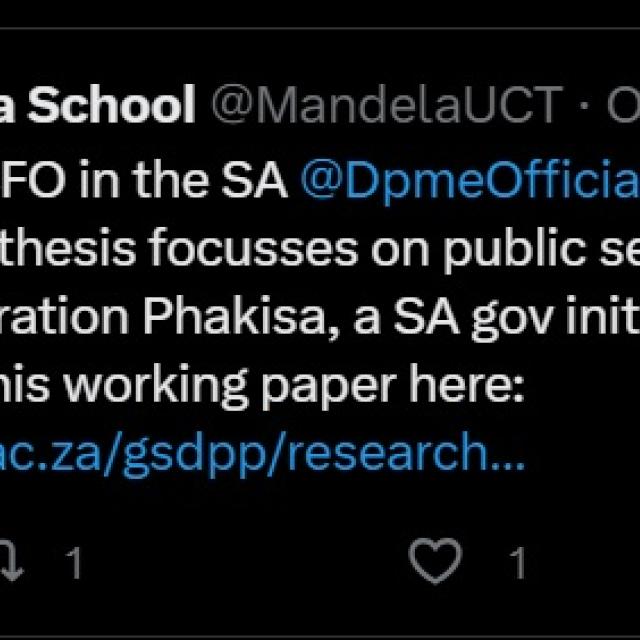Viewport: 640px width, 640px height.
Task: Select the word 'focusses' in the tweet
Action: click(253, 247)
